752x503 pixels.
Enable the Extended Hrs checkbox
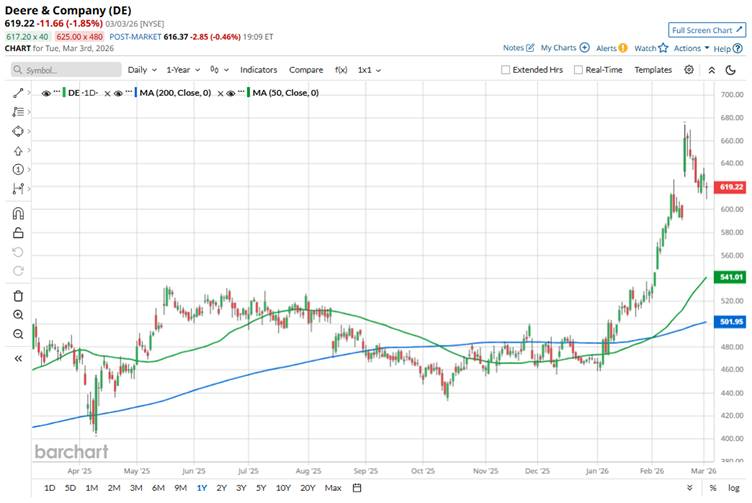coord(506,70)
